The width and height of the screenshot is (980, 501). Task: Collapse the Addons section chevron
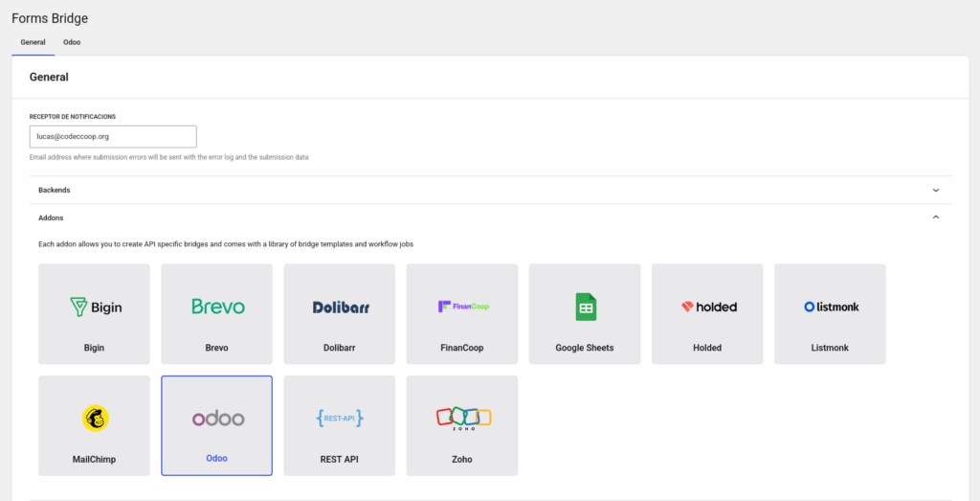[x=936, y=217]
